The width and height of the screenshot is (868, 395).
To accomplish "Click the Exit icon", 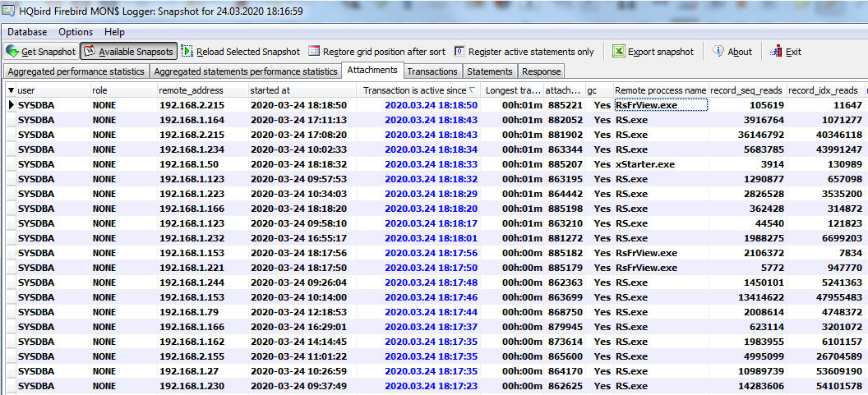I will (775, 51).
